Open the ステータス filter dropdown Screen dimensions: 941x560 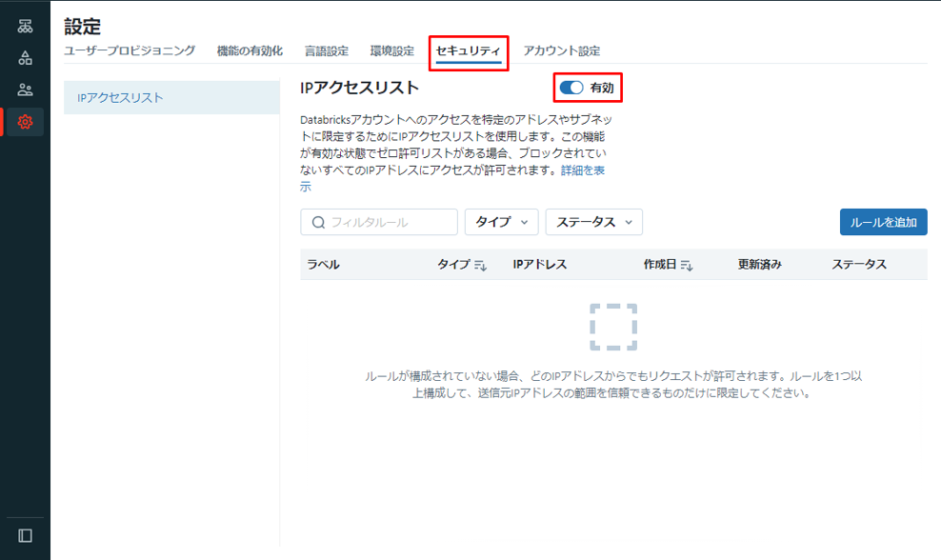[x=594, y=222]
